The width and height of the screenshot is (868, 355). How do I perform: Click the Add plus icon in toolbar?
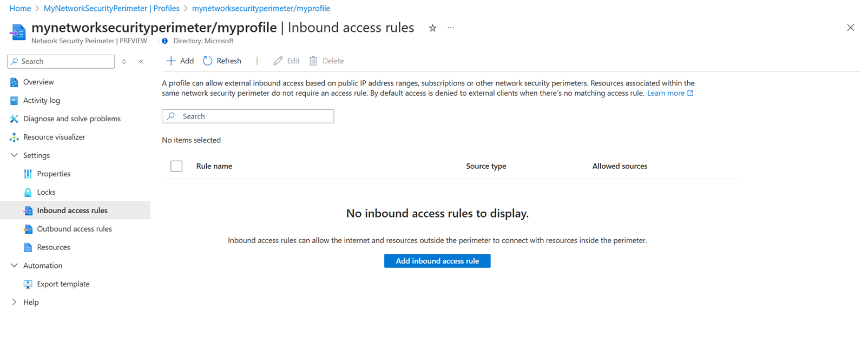pyautogui.click(x=171, y=61)
